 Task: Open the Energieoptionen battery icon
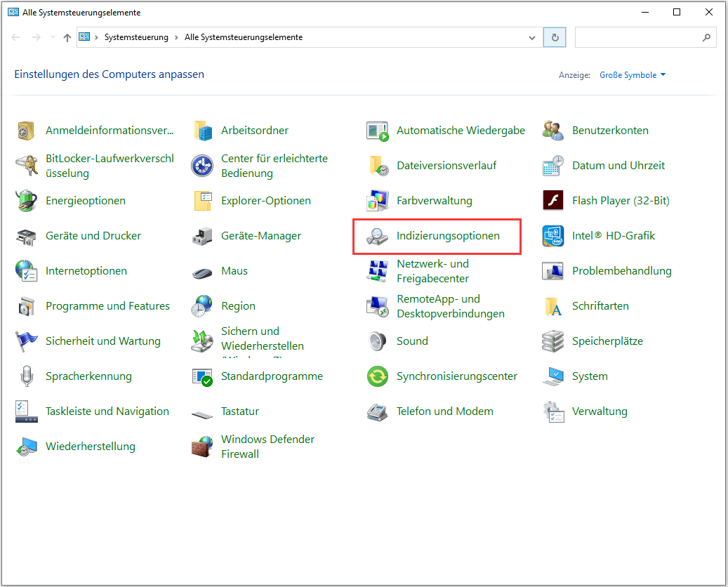point(26,201)
